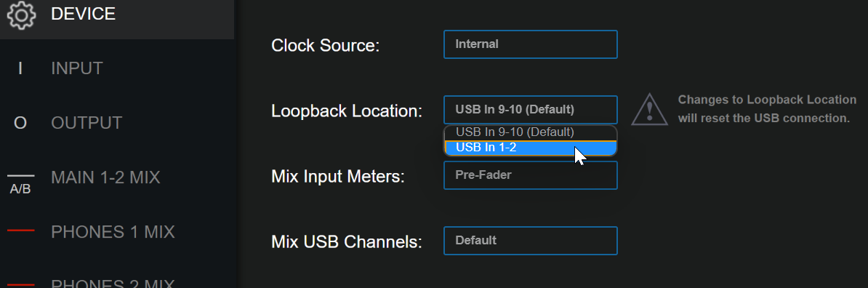Open the MAIN 1-2 MIX page

105,177
